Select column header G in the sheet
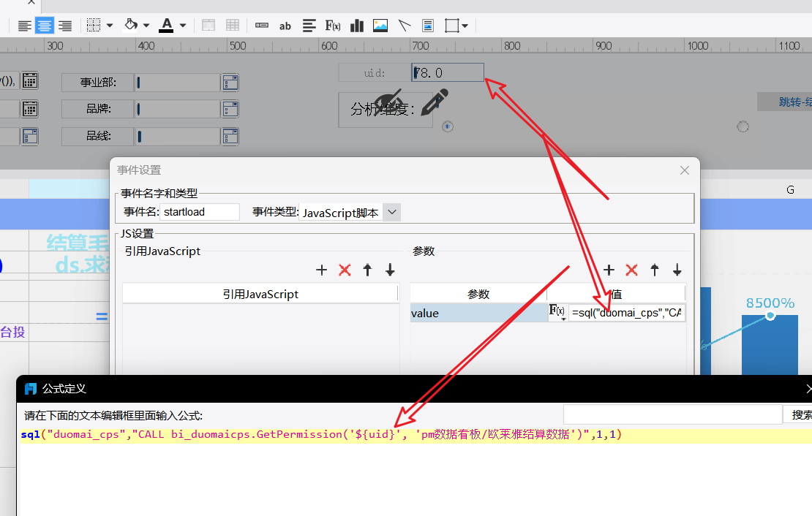This screenshot has width=812, height=516. [790, 190]
